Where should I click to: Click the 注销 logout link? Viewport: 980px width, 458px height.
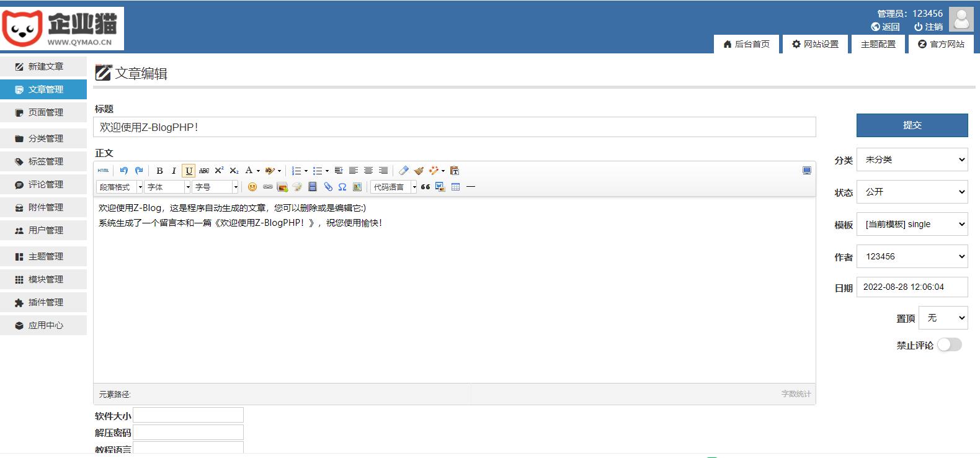coord(929,27)
